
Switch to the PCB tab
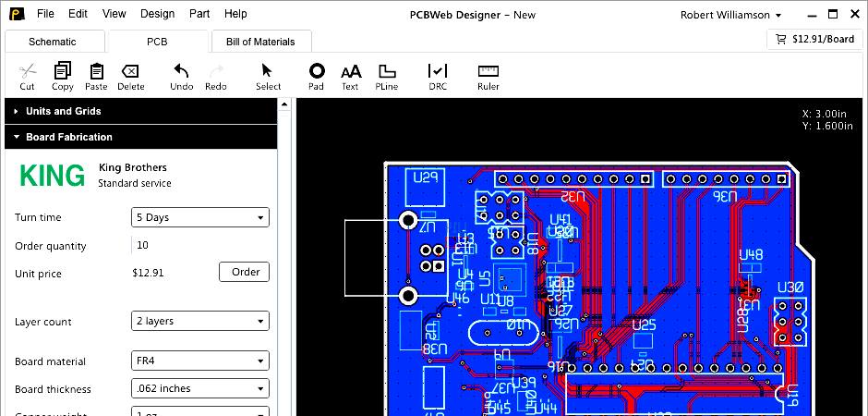click(x=157, y=42)
